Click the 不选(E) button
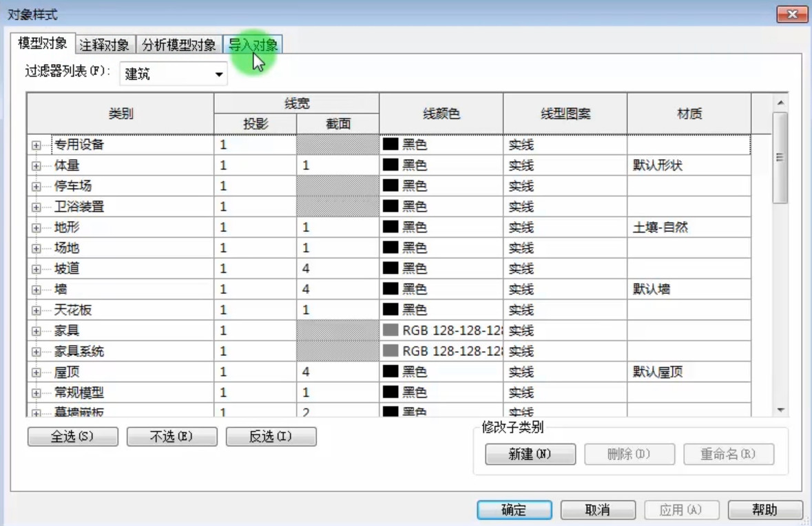 [x=172, y=436]
